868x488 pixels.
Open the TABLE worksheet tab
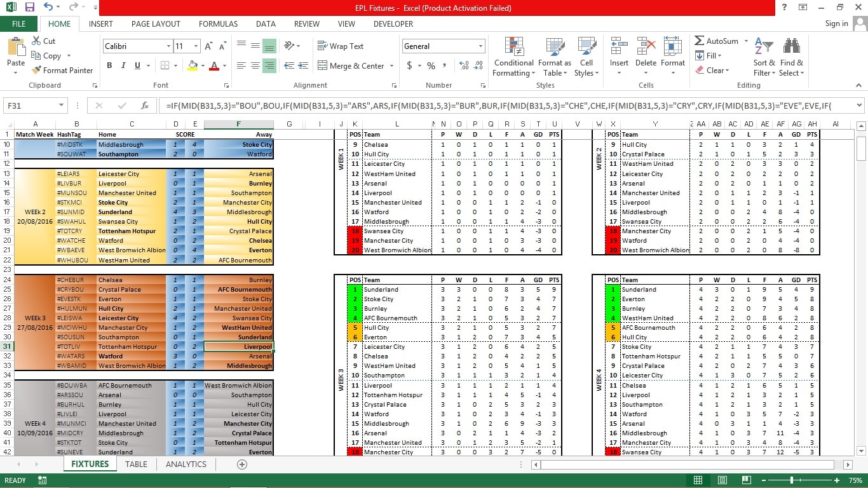[x=136, y=464]
